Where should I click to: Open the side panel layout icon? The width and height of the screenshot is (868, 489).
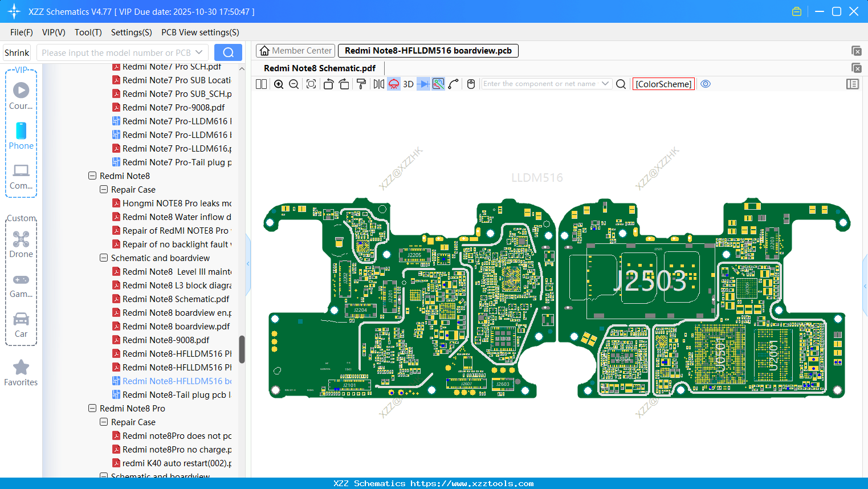click(853, 84)
